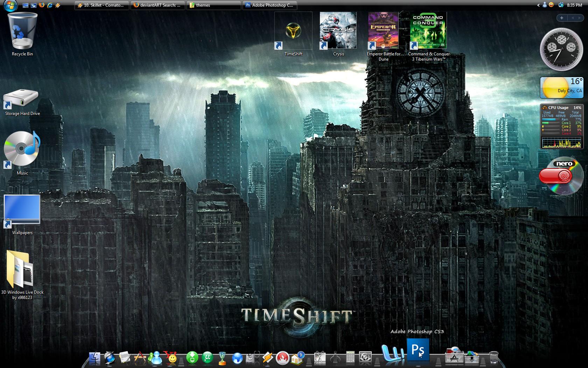Launch Winamp lightning bolt in the dock
Viewport: 588px width, 368px height.
(x=268, y=358)
